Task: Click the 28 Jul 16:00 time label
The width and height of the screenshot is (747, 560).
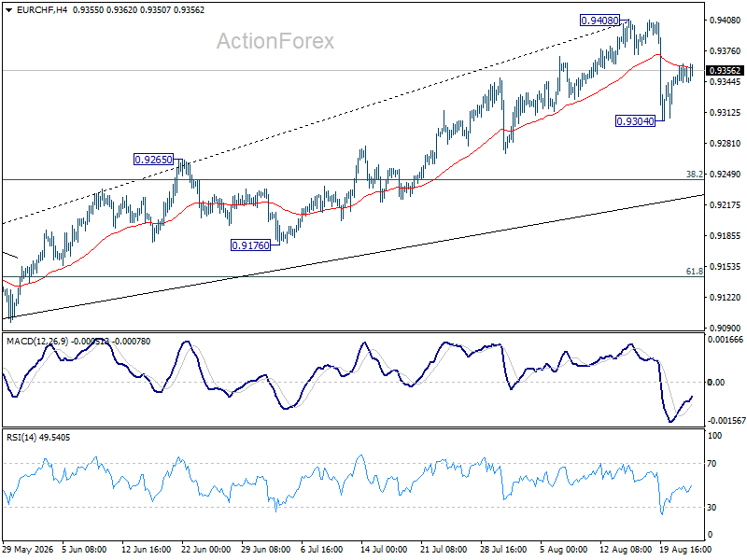Action: [503, 550]
